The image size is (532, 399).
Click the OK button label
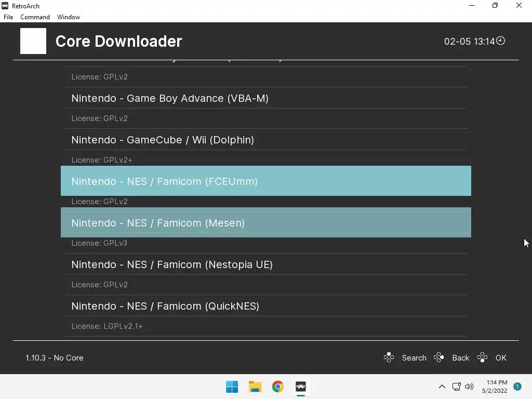point(501,357)
